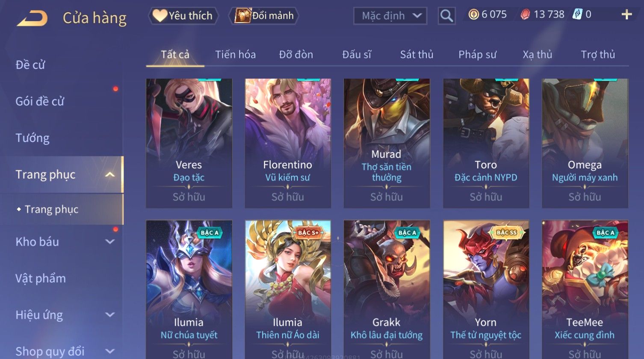Tap the red ruby currency icon
The width and height of the screenshot is (644, 359).
click(x=525, y=15)
